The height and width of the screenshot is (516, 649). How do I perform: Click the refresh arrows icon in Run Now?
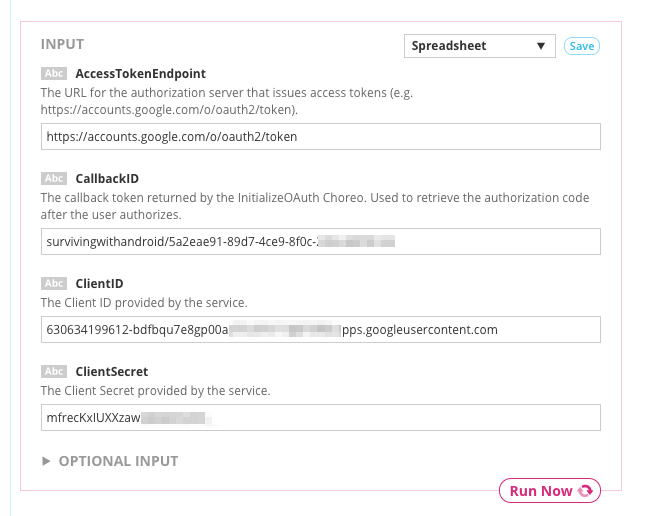pyautogui.click(x=585, y=491)
